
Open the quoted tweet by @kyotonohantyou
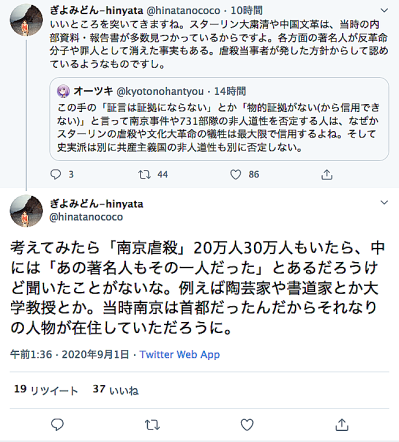pos(219,119)
